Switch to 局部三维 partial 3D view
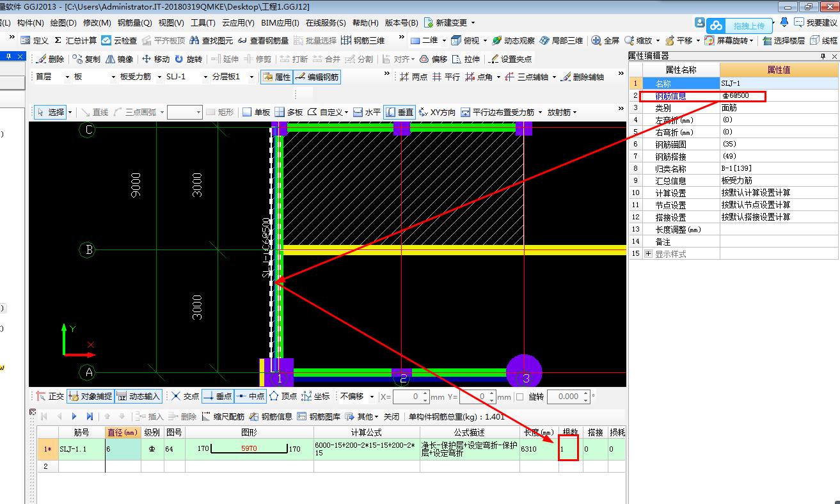The image size is (840, 504). click(x=562, y=40)
